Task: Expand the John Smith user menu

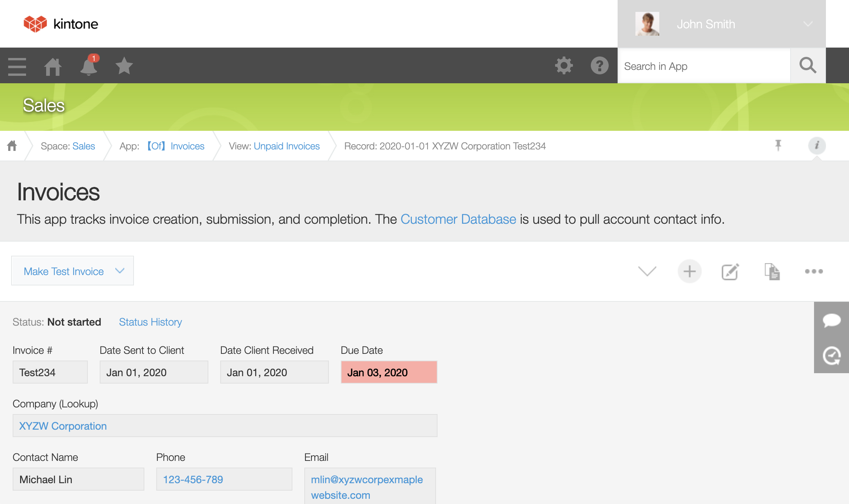Action: coord(721,24)
